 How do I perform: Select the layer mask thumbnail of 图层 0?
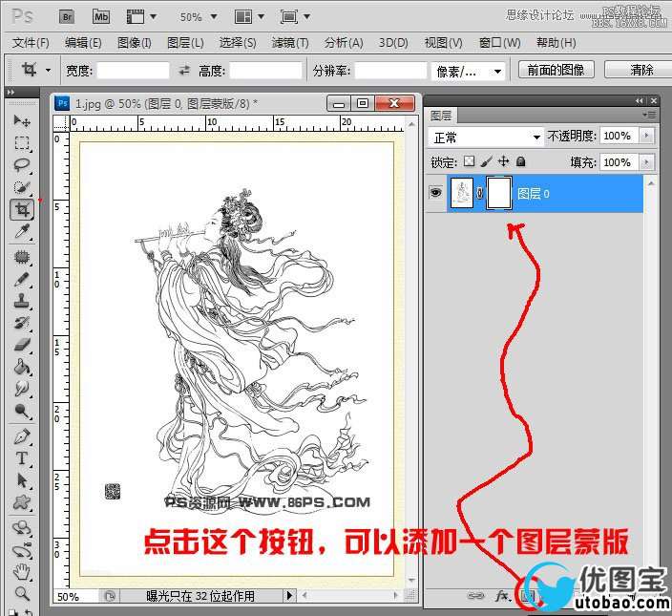pos(499,193)
